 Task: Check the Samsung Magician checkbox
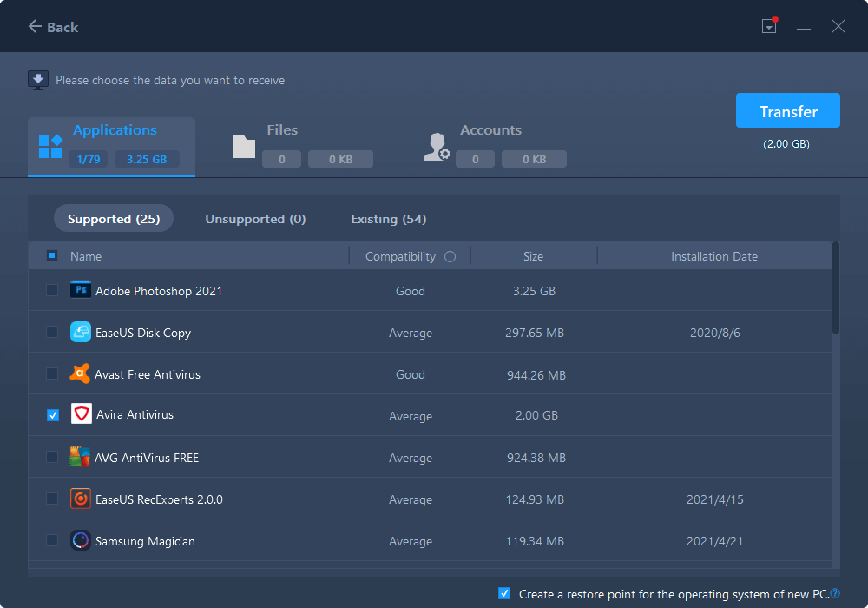pyautogui.click(x=52, y=540)
